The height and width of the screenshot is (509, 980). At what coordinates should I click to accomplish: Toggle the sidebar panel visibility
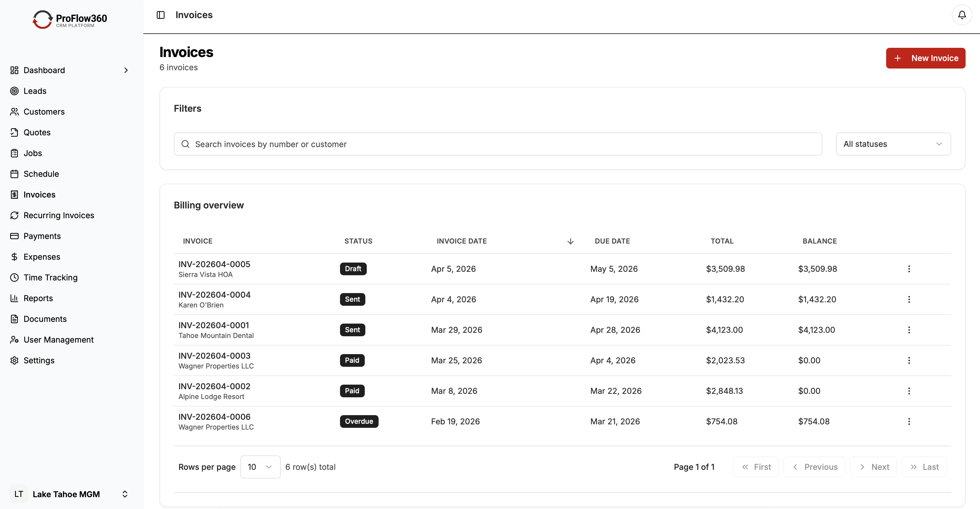pos(160,15)
